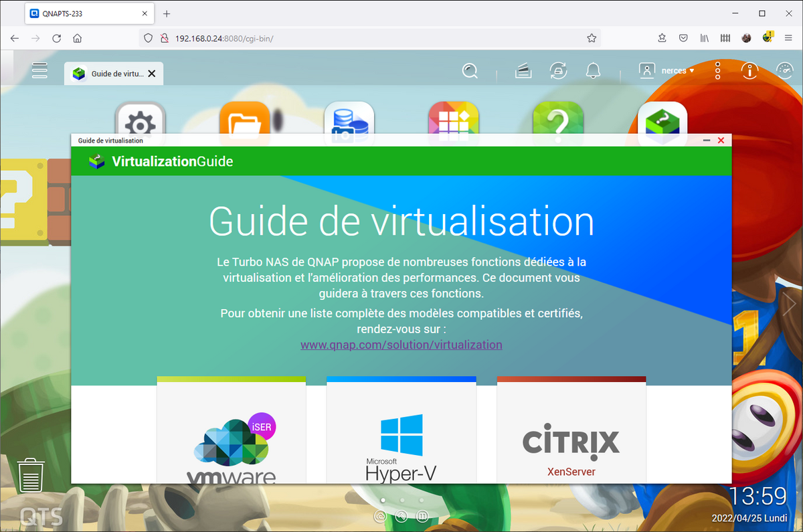Open the Firefox library icon
The image size is (803, 532).
[x=704, y=38]
